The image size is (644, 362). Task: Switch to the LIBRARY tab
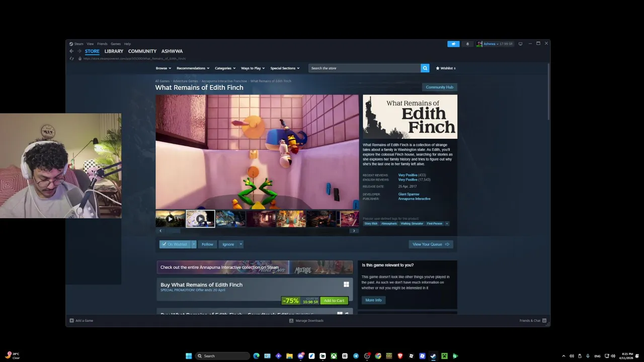[x=114, y=51]
